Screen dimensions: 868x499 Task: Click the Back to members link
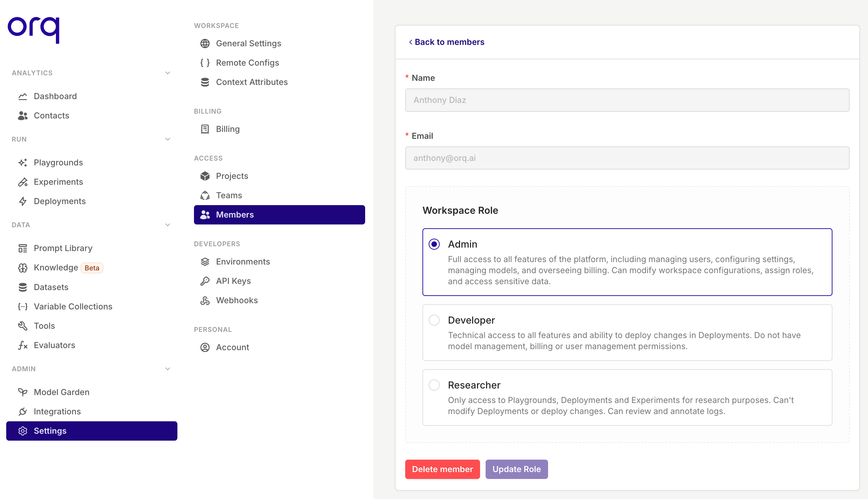coord(446,42)
